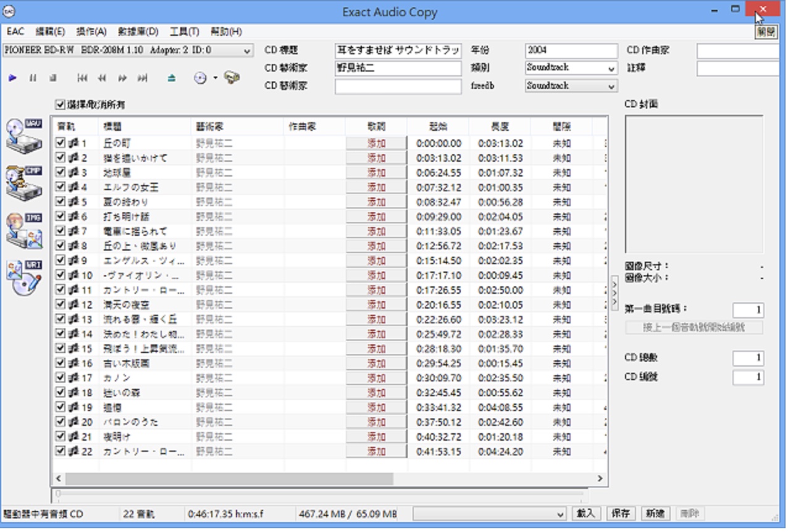Uncheck track 7 checkbox
Screen dimensions: 788x532
(x=60, y=231)
